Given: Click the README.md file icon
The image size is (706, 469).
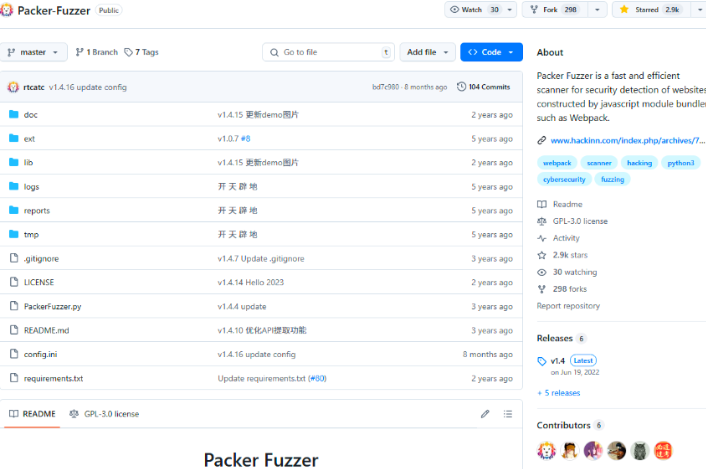Looking at the screenshot, I should point(14,330).
